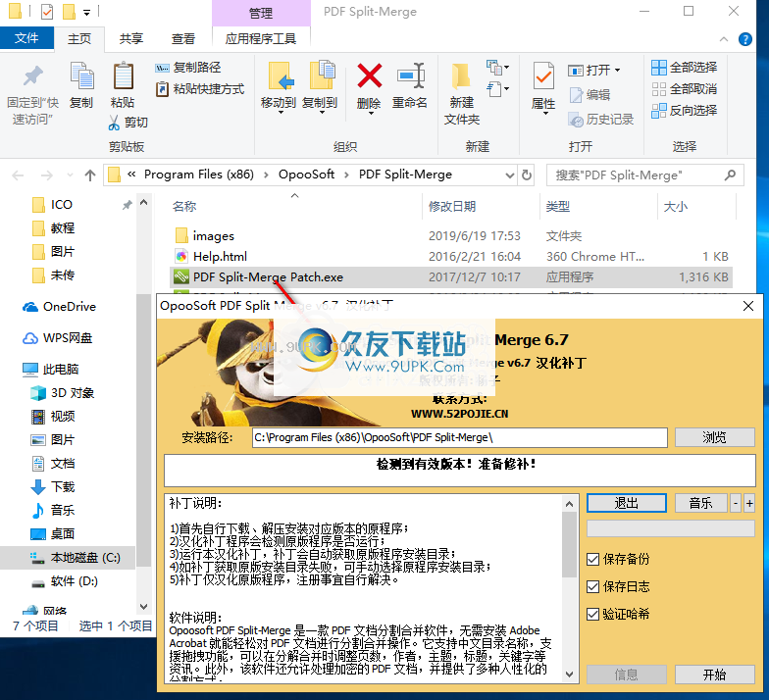
Task: Click the red Delete icon
Action: tap(369, 75)
